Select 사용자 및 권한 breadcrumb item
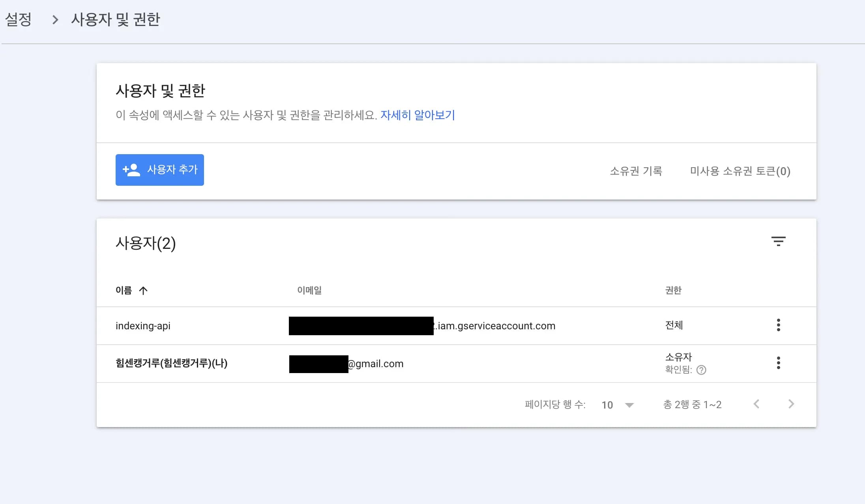This screenshot has height=504, width=865. (116, 19)
